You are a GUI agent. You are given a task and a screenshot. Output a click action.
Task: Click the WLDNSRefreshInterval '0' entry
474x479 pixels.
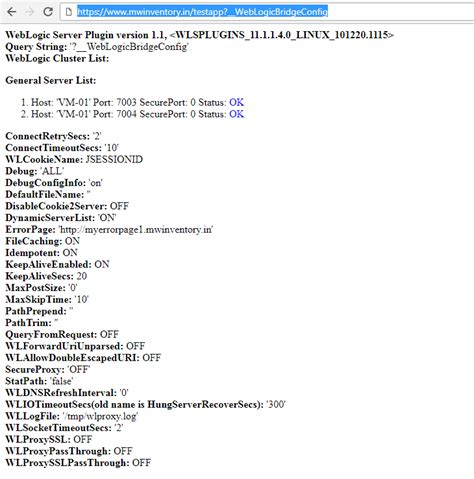(67, 393)
